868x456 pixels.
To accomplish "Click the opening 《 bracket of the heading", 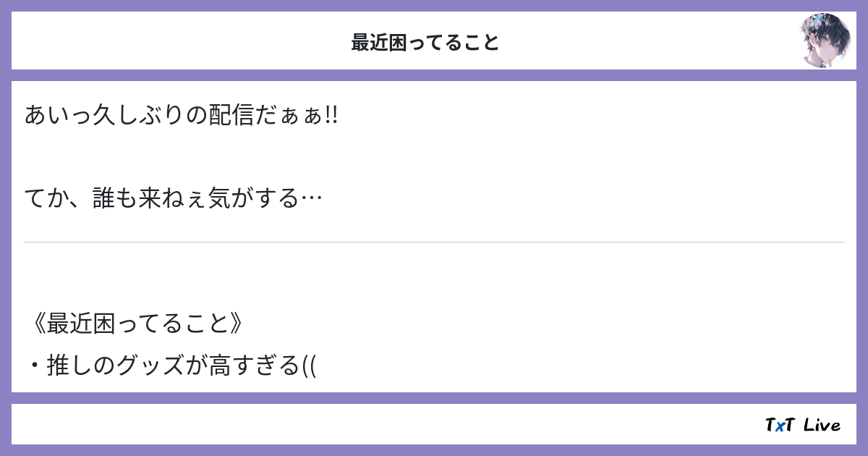I will (36, 324).
